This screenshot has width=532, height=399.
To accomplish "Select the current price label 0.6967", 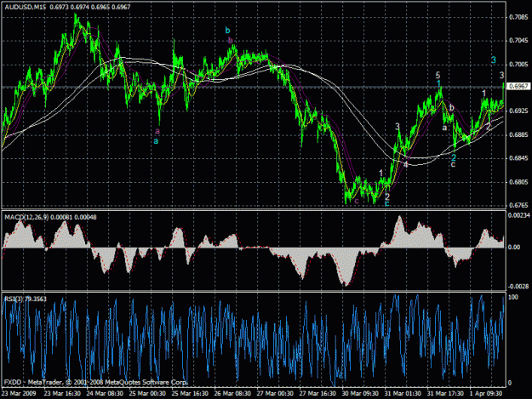I will tap(518, 87).
